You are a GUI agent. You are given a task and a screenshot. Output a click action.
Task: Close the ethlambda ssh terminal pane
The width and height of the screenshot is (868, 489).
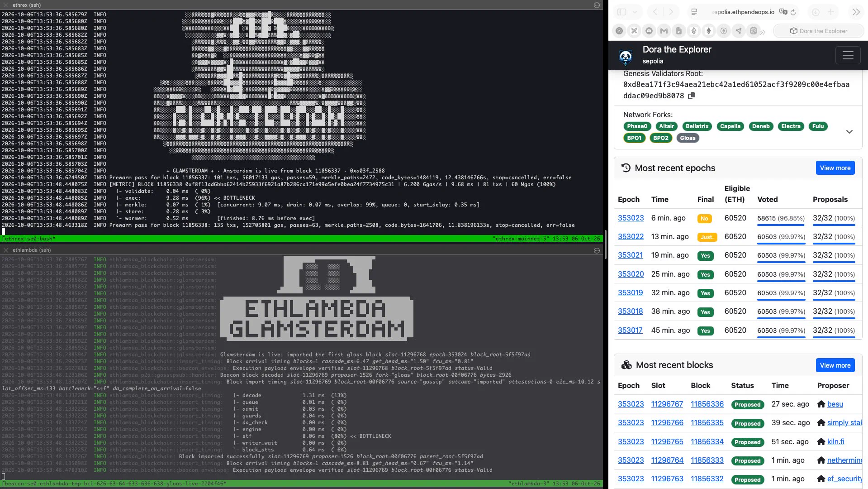(x=6, y=250)
